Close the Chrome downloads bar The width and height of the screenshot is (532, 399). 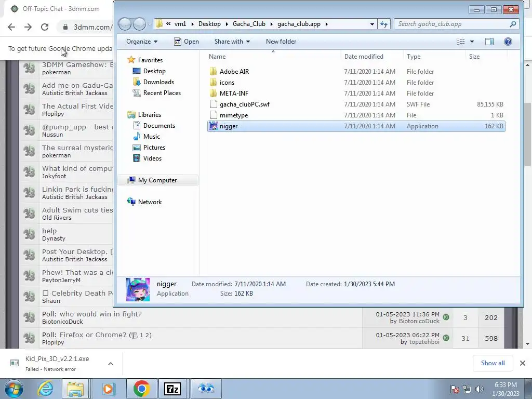(523, 363)
